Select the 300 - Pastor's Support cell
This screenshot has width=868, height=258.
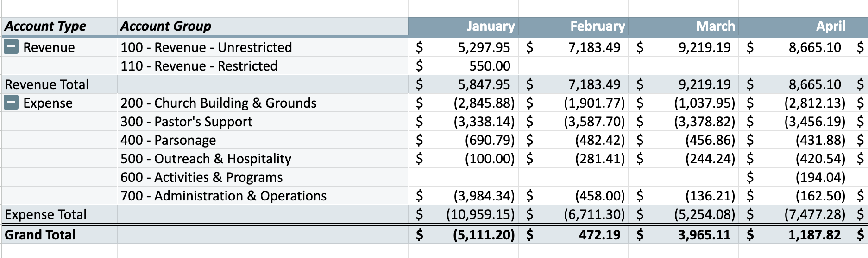tap(187, 122)
